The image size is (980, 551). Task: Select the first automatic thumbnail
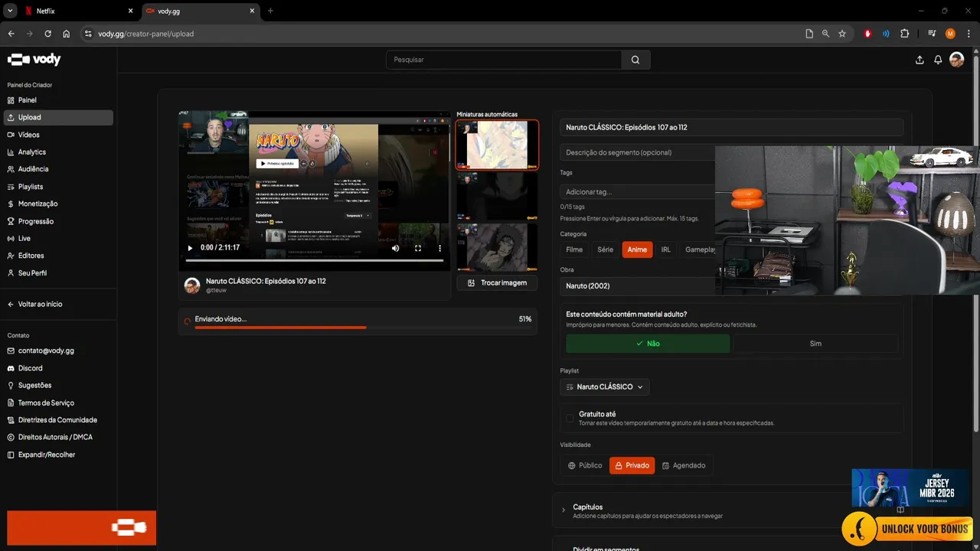click(x=497, y=145)
